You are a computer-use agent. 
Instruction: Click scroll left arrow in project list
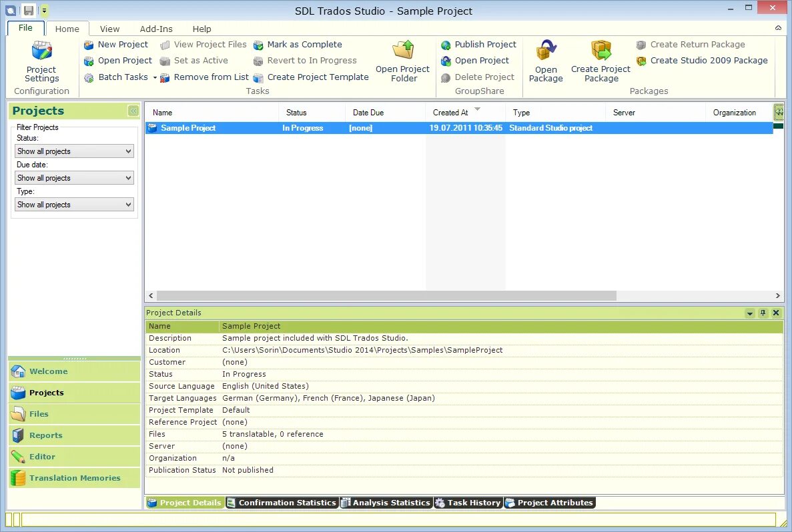[151, 296]
